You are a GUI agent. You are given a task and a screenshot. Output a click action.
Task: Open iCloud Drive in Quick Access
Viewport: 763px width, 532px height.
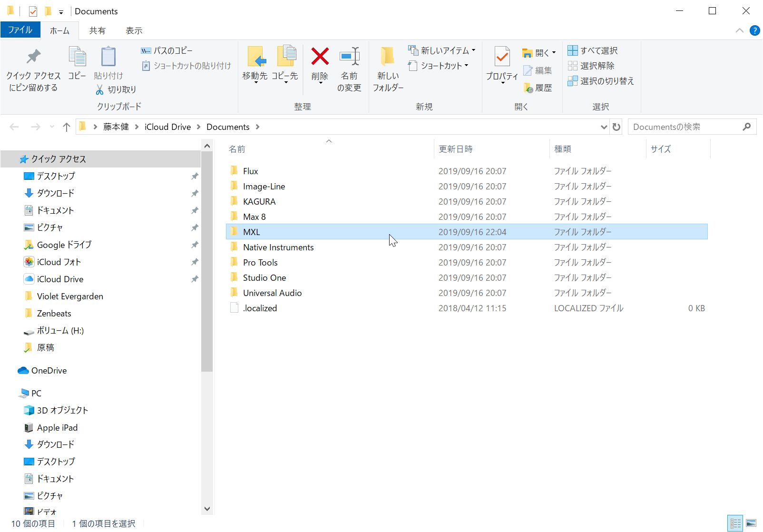pos(60,279)
